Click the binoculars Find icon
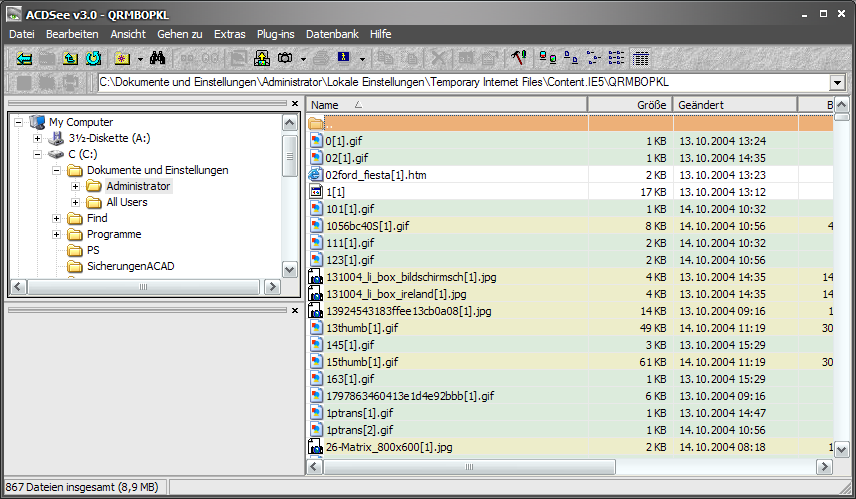Screen dimensions: 856x499 157,57
